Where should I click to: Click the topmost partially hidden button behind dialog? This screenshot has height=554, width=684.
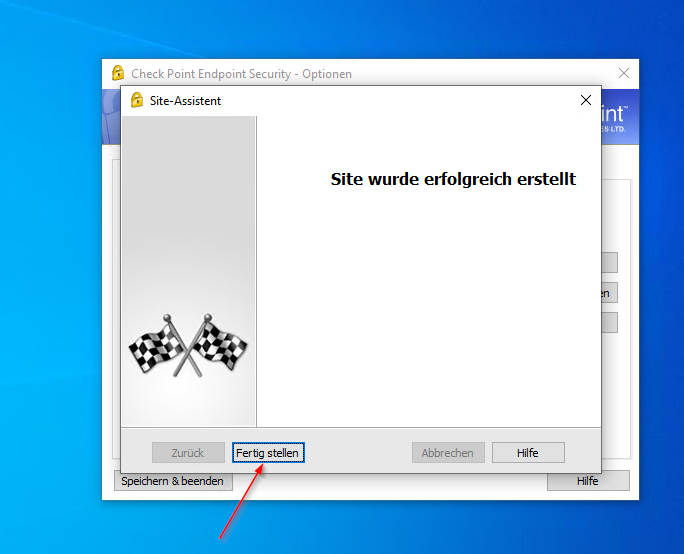pos(609,263)
